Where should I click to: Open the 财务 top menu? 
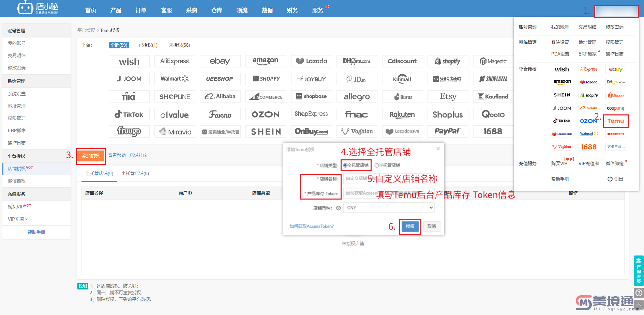[293, 10]
